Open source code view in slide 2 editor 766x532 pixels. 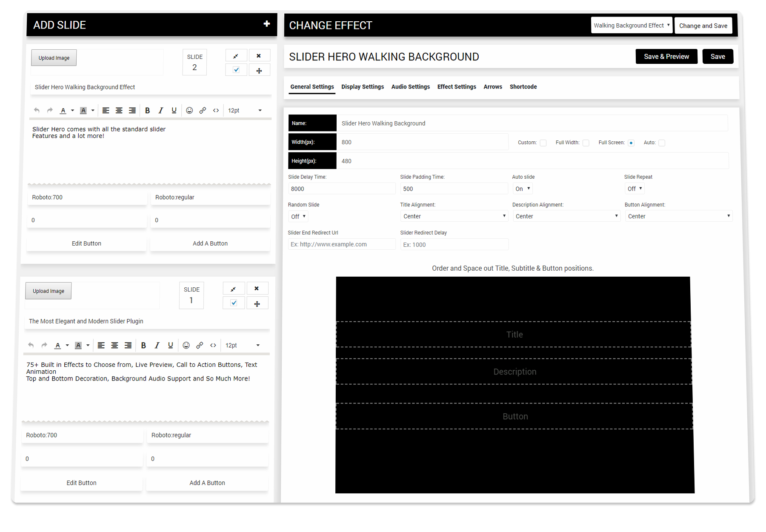click(216, 110)
